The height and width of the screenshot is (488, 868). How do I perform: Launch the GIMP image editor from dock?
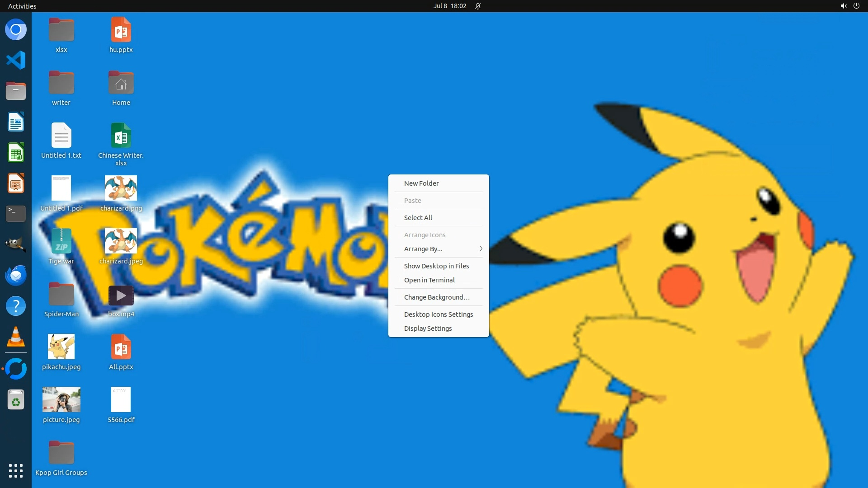coord(16,244)
